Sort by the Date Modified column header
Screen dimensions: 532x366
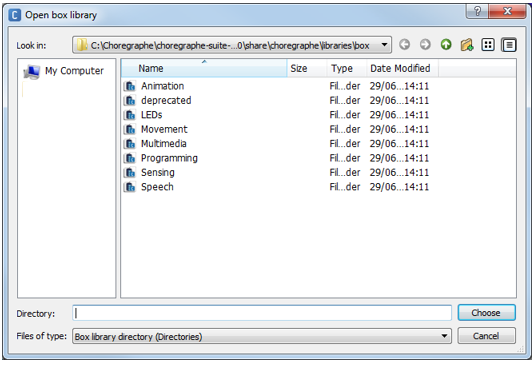coord(402,68)
